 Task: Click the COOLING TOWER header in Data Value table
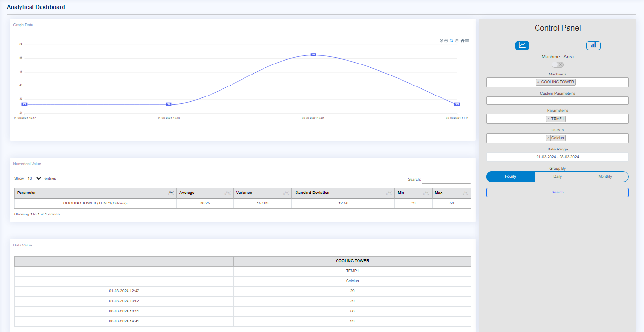352,261
